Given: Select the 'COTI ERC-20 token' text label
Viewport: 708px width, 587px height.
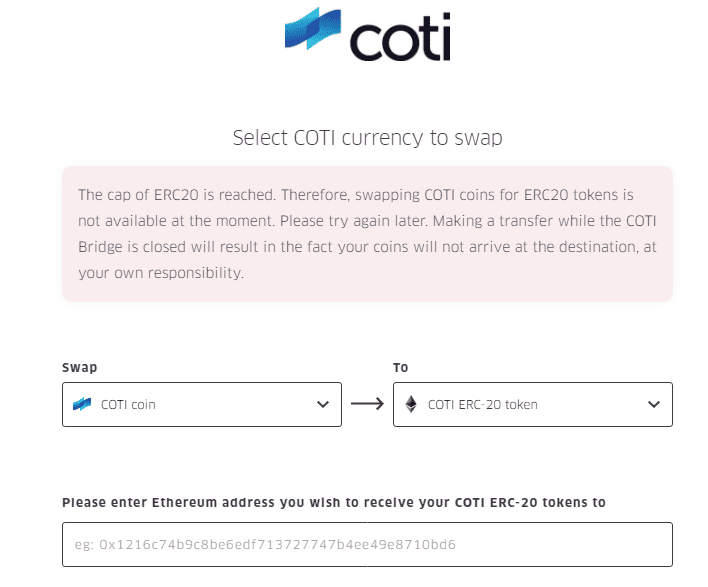Looking at the screenshot, I should click(483, 405).
